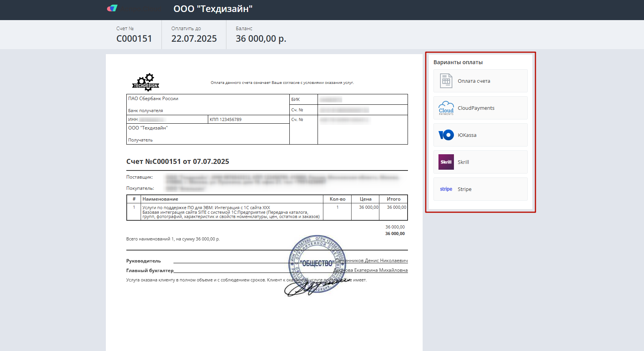
Task: Click the invoice document icon beside Оплата счета
Action: [x=446, y=81]
